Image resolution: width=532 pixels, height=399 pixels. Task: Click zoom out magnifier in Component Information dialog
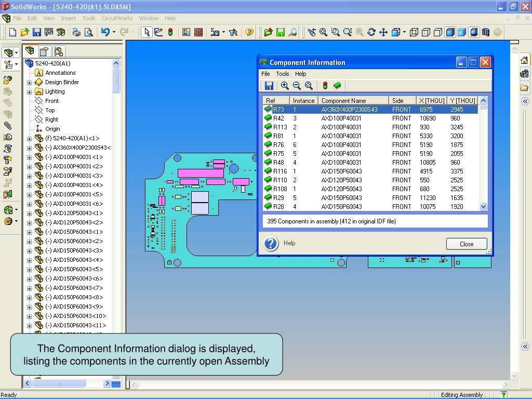[x=297, y=86]
